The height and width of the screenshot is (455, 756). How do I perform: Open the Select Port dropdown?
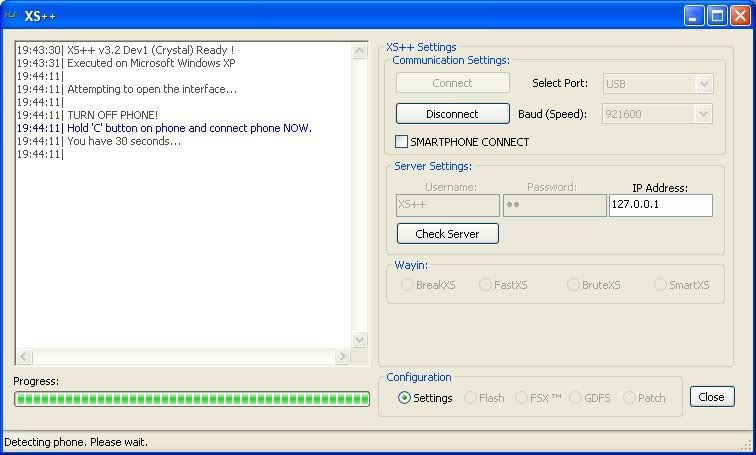tap(657, 84)
